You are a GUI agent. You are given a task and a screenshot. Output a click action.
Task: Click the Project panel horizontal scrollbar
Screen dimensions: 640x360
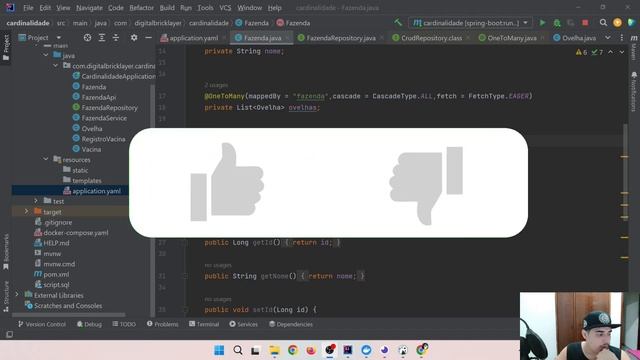point(69,315)
